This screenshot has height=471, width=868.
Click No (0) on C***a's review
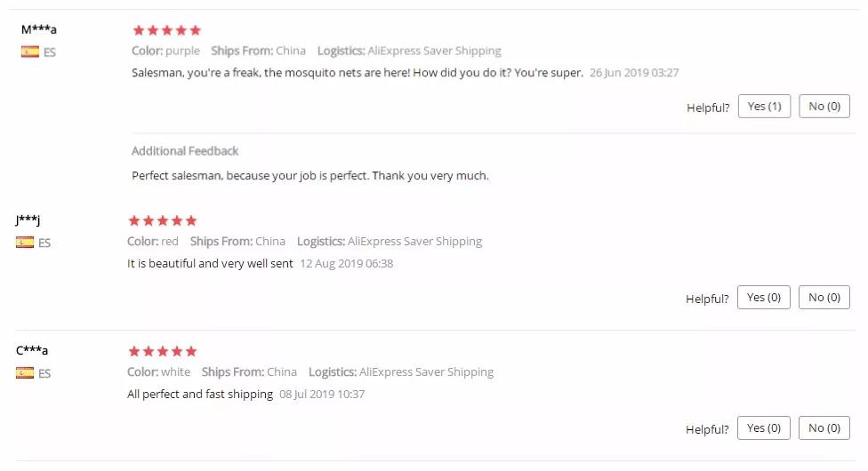click(x=824, y=428)
